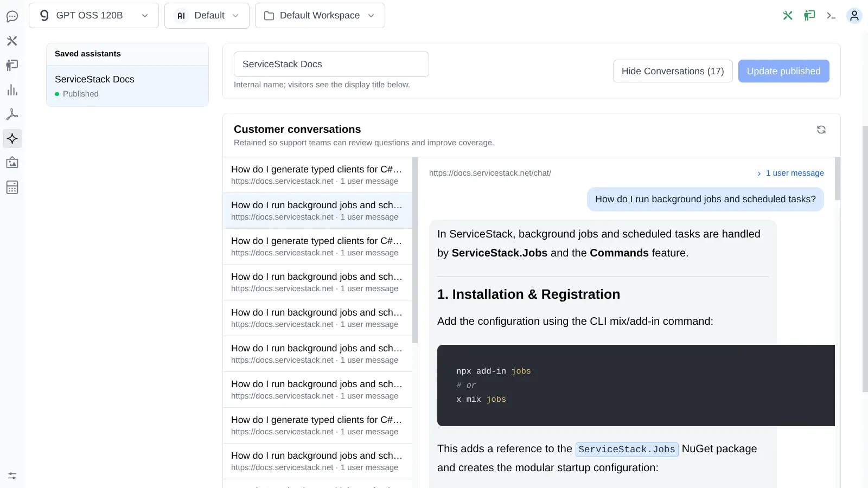868x488 pixels.
Task: Select the ServiceStack Docs saved assistant
Action: pyautogui.click(x=127, y=86)
